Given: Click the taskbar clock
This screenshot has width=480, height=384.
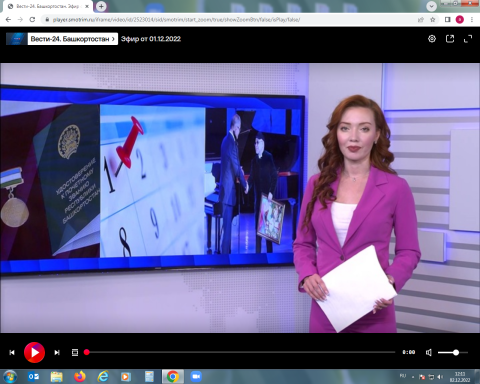Looking at the screenshot, I should coord(460,377).
